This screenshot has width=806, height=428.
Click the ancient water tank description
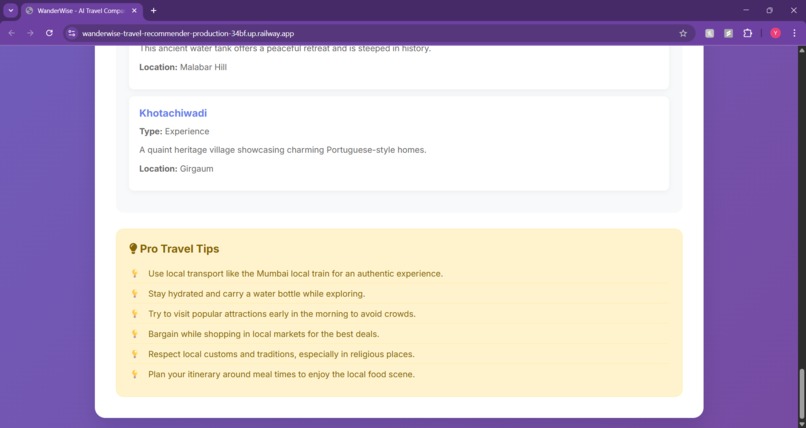[285, 49]
